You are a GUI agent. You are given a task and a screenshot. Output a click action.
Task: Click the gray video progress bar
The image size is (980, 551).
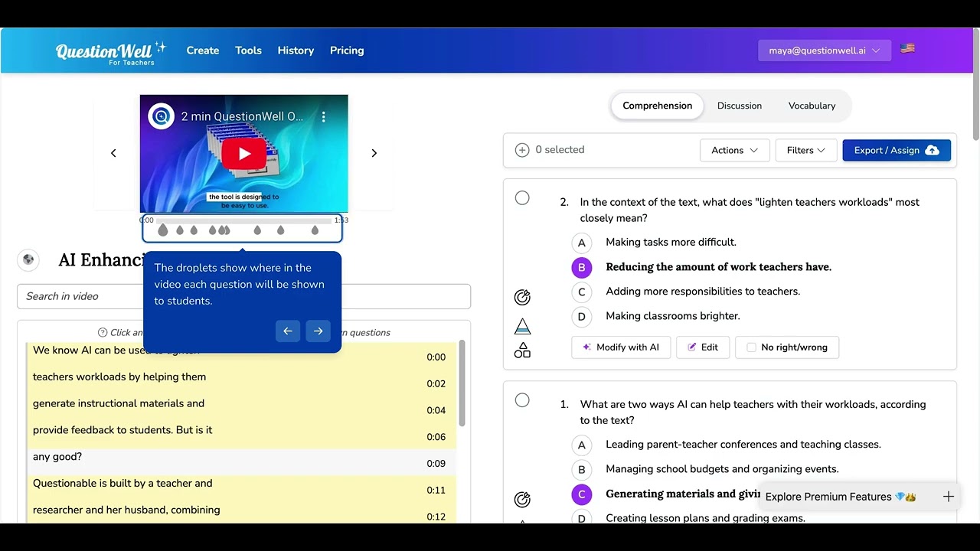click(x=243, y=220)
